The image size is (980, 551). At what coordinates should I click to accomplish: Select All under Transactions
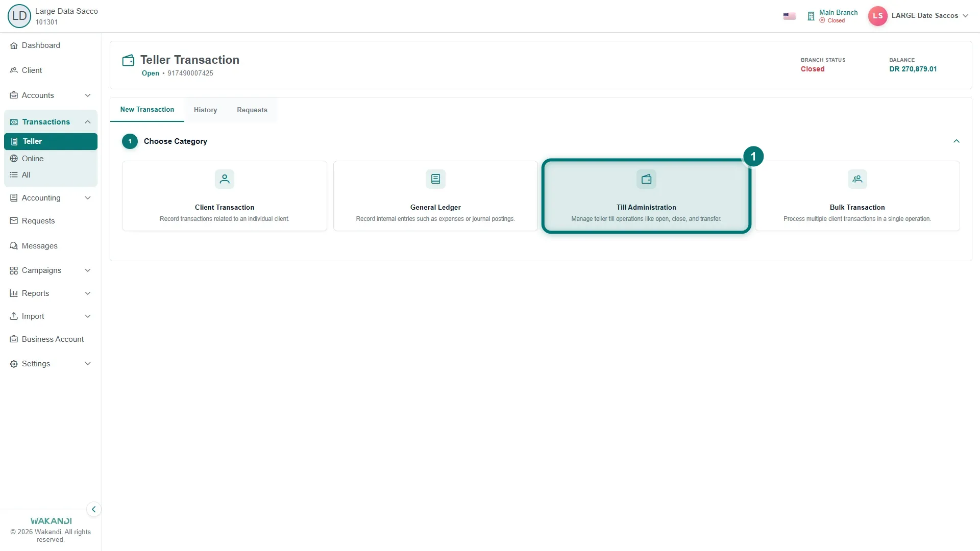(26, 175)
